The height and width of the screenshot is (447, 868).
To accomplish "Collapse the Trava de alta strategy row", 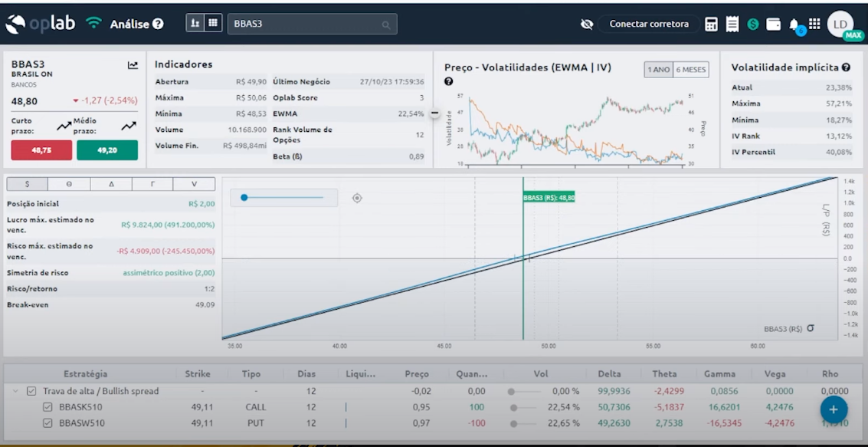I will (15, 391).
